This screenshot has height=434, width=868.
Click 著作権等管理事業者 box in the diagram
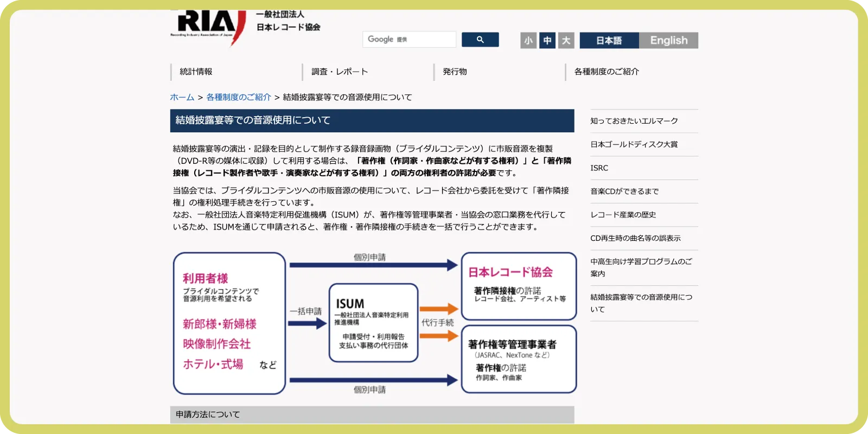(519, 359)
